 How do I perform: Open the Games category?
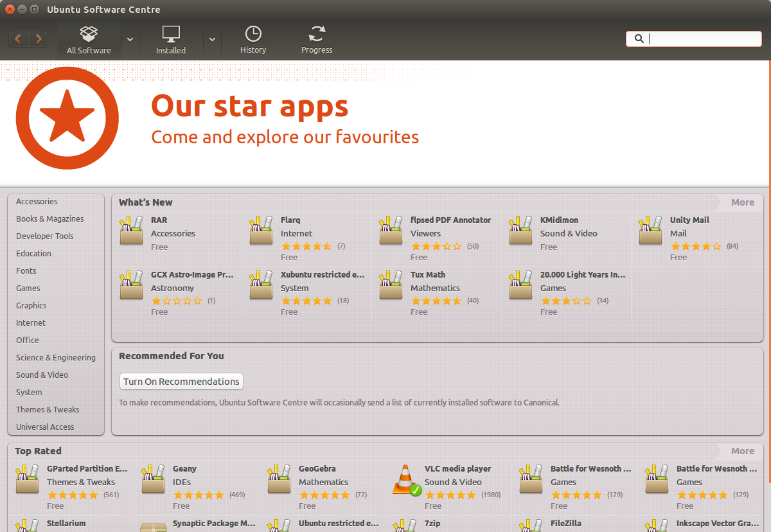pos(28,288)
